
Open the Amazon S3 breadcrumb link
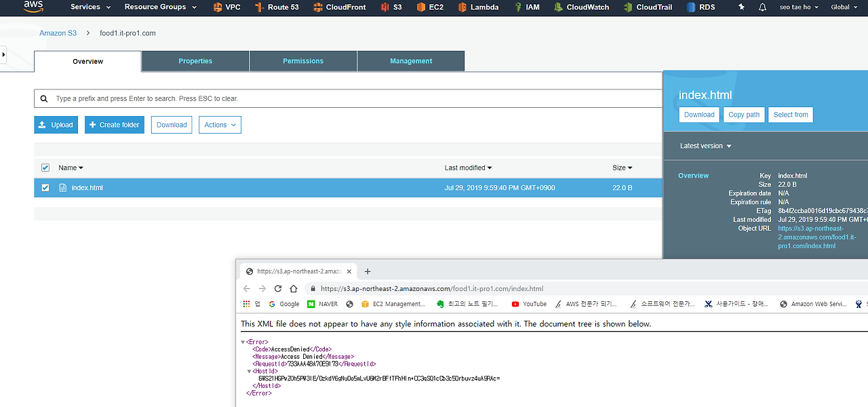58,33
